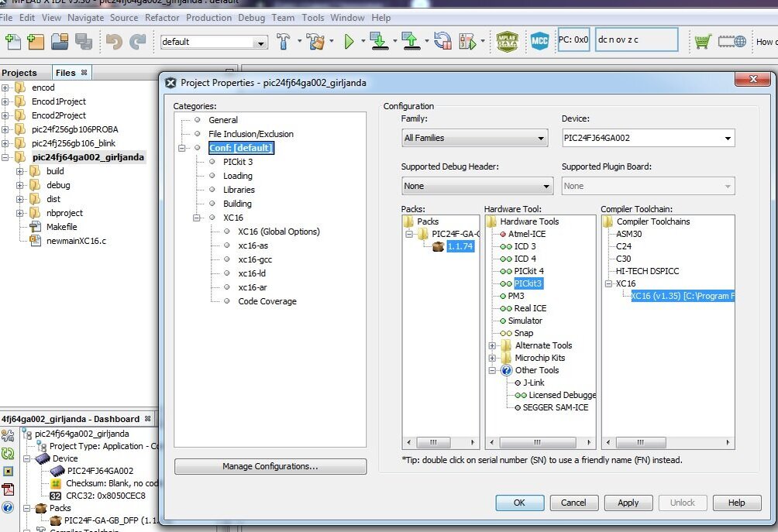Image resolution: width=778 pixels, height=532 pixels.
Task: Select Atmel-ICE hardware tool
Action: click(526, 234)
